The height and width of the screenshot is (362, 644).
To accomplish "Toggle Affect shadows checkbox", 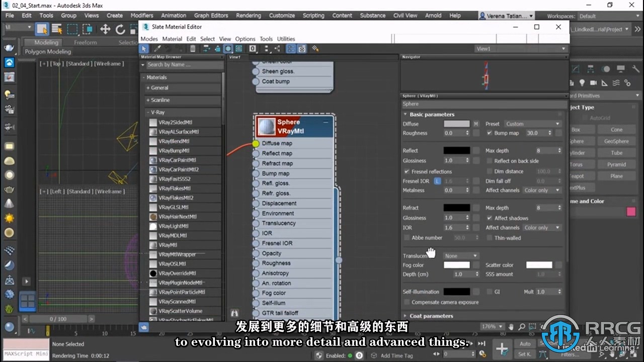I will (x=490, y=218).
